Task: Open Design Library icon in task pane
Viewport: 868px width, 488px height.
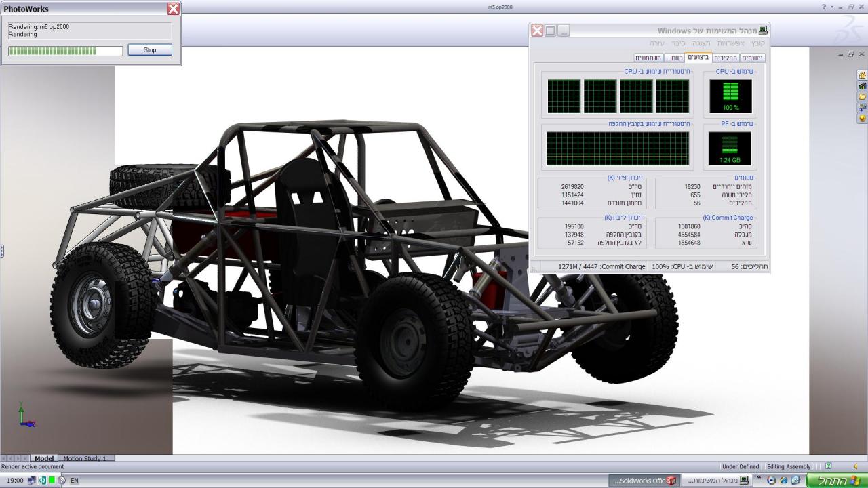Action: [x=862, y=86]
